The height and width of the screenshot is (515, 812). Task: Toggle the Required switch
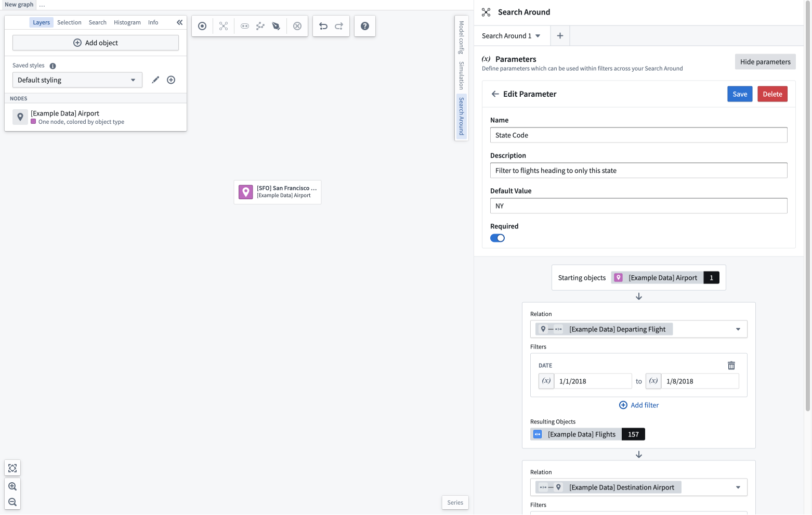pyautogui.click(x=497, y=238)
